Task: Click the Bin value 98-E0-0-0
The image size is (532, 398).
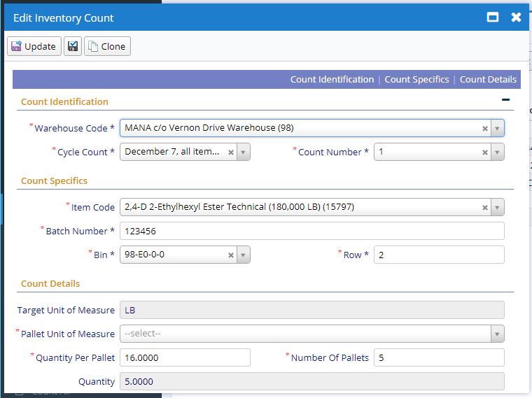Action: (144, 255)
